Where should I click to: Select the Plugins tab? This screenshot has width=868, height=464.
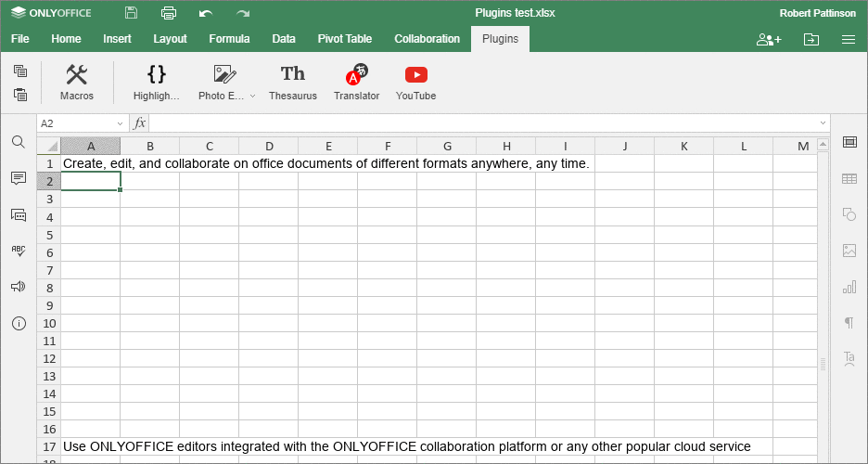pyautogui.click(x=500, y=39)
